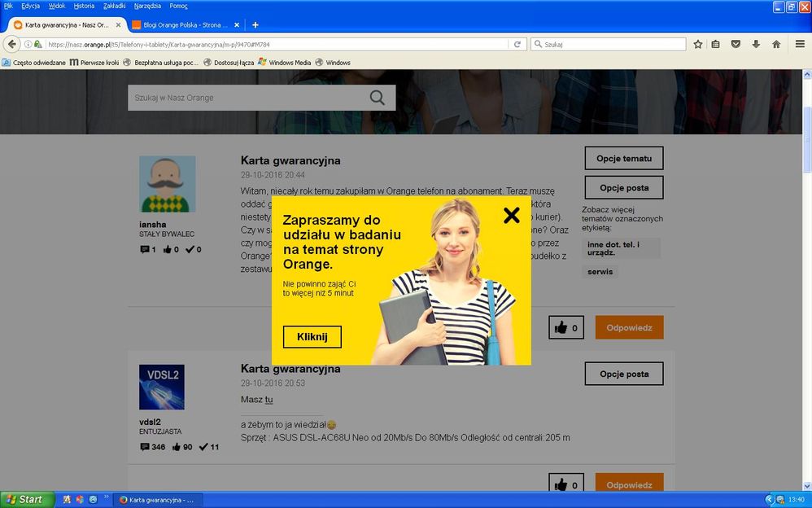Screen dimensions: 812x508
Task: Click the magnifier icon in the Nasz Orange search
Action: click(x=378, y=98)
